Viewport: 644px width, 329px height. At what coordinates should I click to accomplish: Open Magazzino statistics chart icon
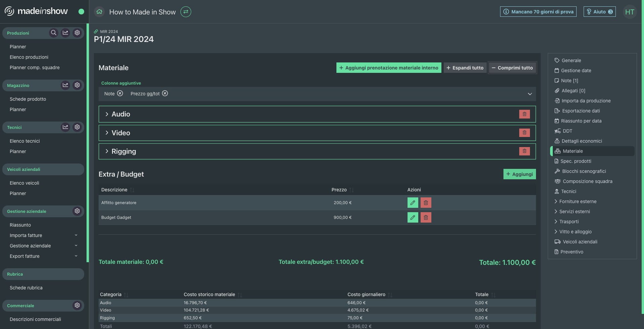coord(65,85)
